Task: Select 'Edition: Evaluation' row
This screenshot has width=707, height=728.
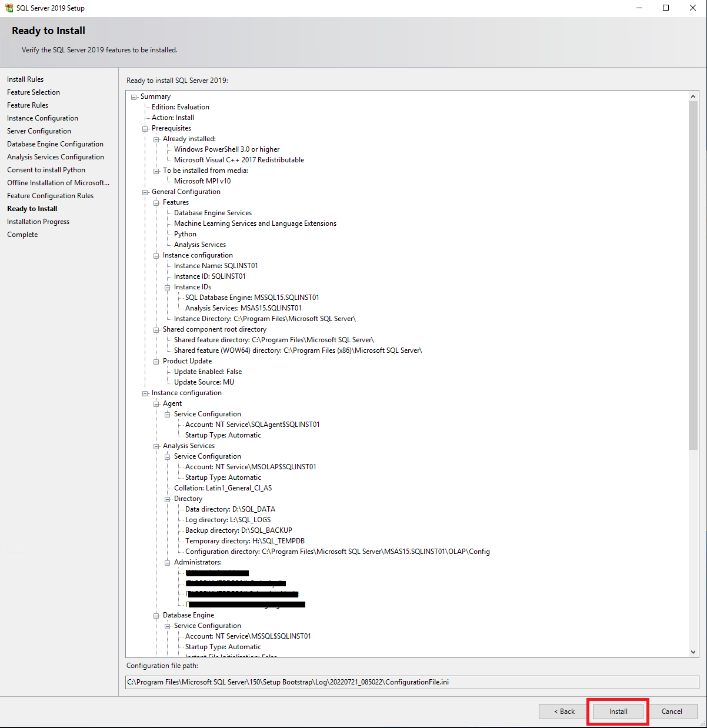Action: 180,107
